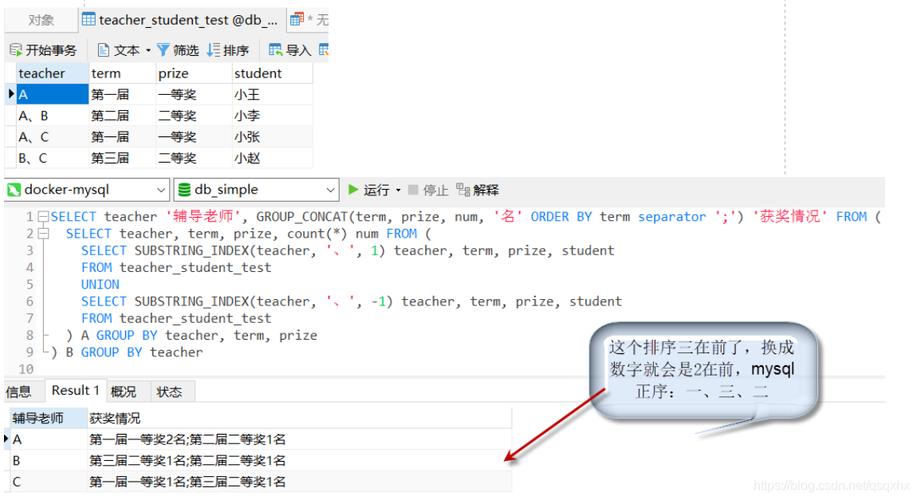
Task: Click the Text (文本) document icon
Action: [x=104, y=50]
